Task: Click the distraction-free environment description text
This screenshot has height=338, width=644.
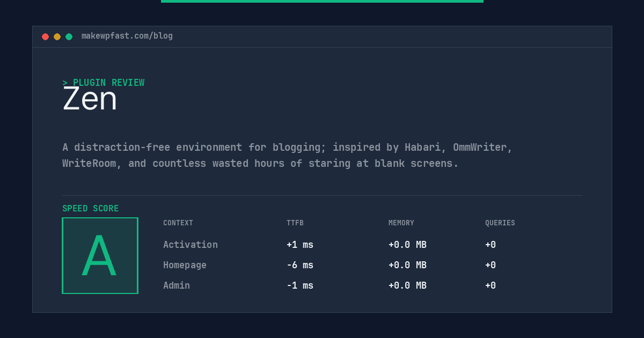Action: pyautogui.click(x=288, y=155)
